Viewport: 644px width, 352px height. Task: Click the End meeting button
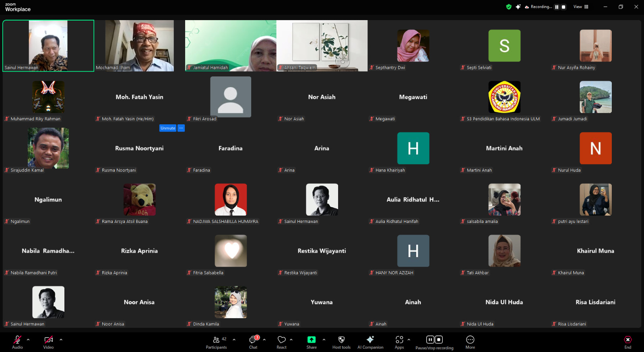click(627, 342)
